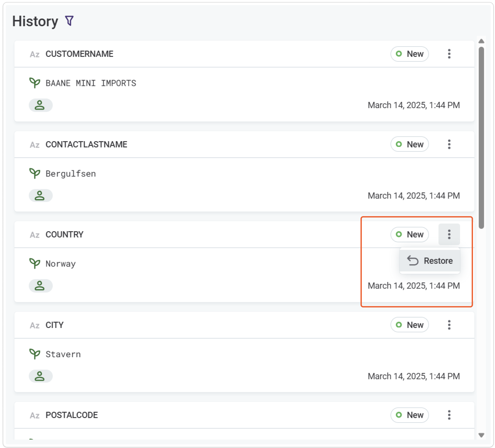
Task: Click the New badge on CUSTOMERNAME
Action: 409,54
